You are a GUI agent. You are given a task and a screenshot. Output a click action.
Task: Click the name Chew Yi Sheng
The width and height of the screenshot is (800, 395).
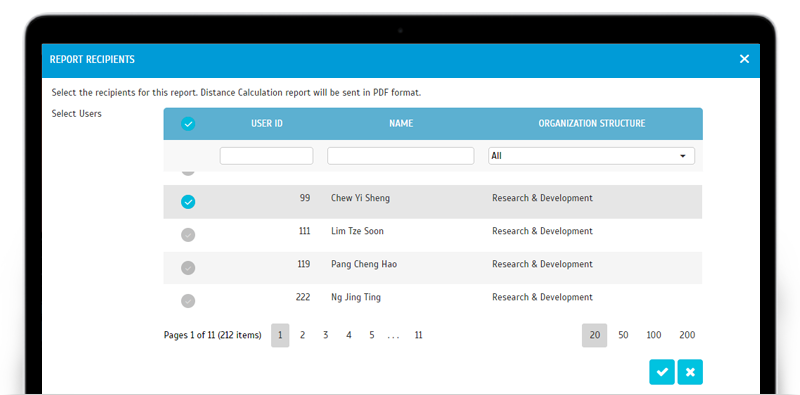pyautogui.click(x=360, y=198)
